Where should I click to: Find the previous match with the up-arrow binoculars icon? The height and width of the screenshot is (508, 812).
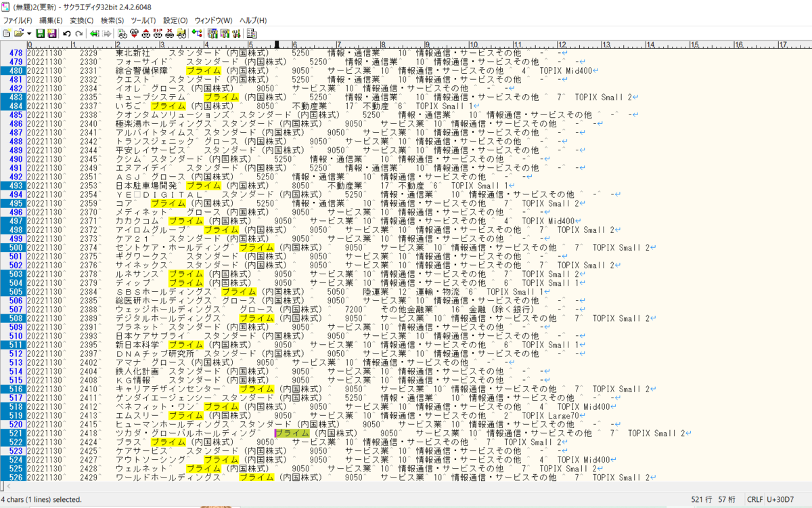pos(146,33)
